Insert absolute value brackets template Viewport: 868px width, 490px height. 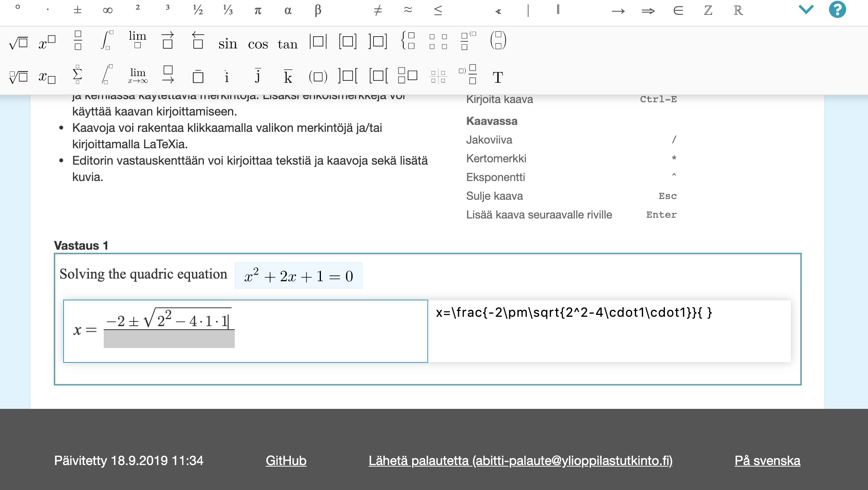coord(318,41)
